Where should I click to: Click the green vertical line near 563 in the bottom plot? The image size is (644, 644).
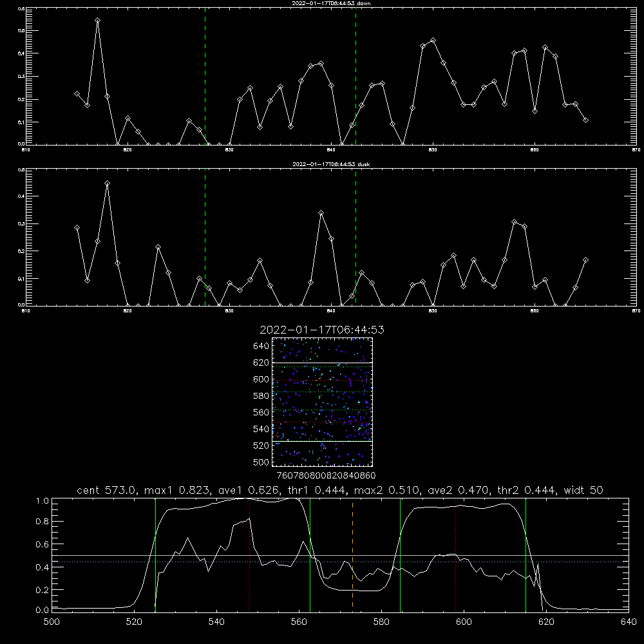point(310,555)
